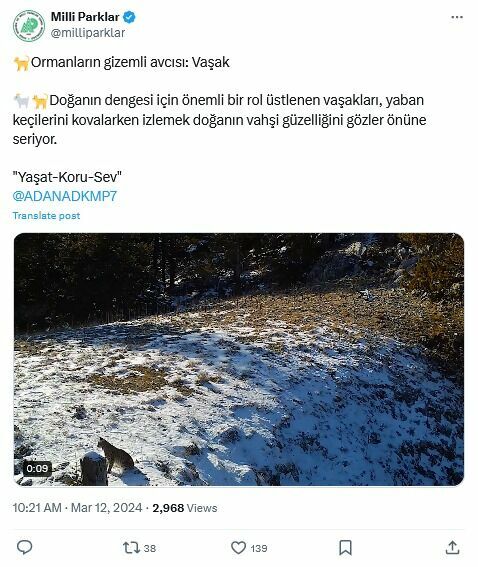
Task: Click the reply speech bubble icon
Action: (x=25, y=547)
